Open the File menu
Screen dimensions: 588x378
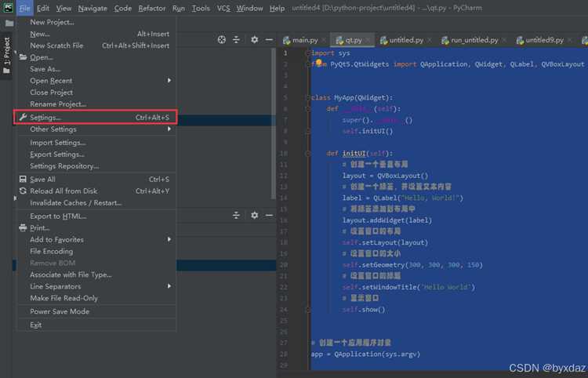[25, 8]
